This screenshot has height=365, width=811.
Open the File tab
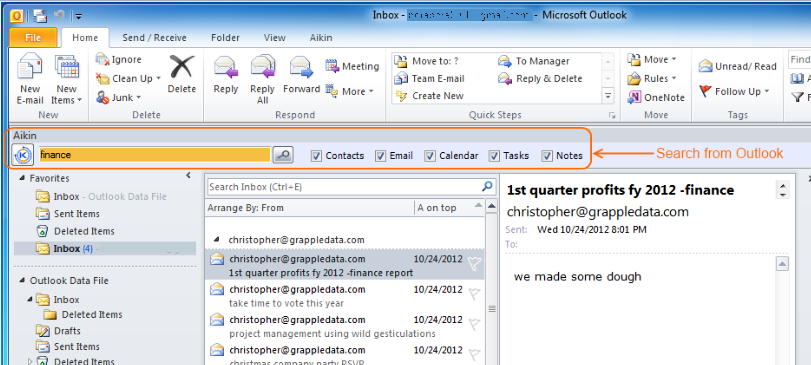33,38
